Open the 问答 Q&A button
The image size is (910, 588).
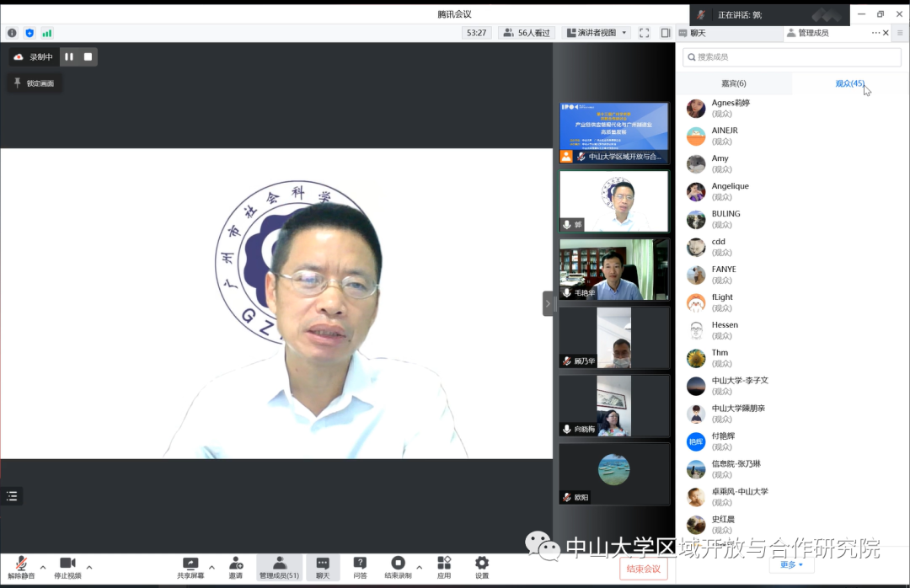pyautogui.click(x=360, y=568)
